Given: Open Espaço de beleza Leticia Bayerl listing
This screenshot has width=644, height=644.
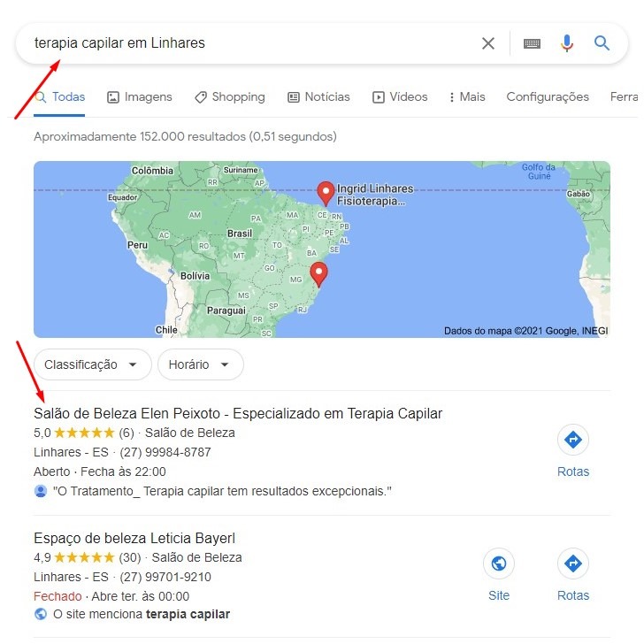Looking at the screenshot, I should click(x=134, y=538).
